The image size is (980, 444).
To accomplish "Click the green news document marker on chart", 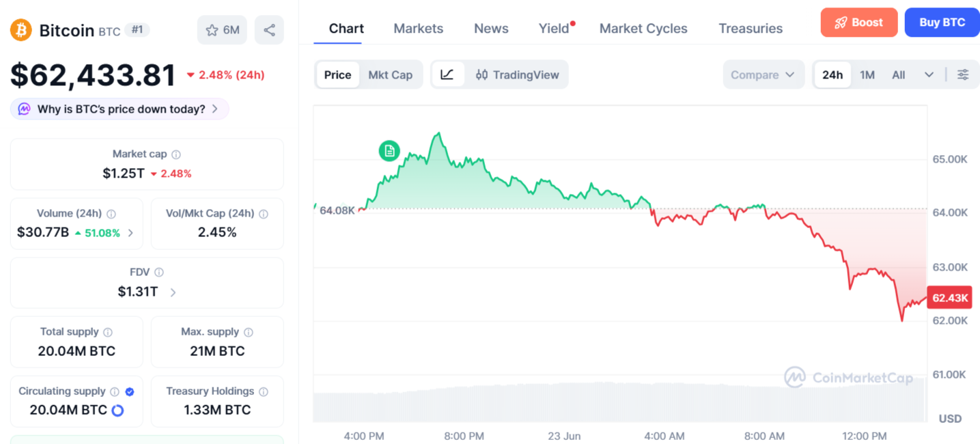I will 389,151.
